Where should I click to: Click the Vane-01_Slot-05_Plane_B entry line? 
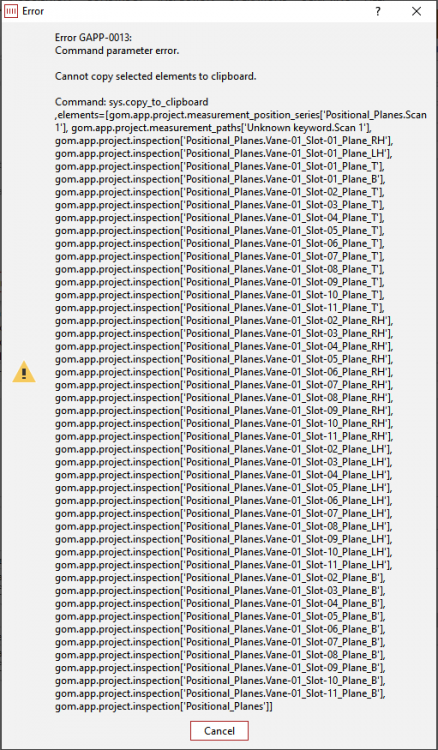click(x=220, y=617)
